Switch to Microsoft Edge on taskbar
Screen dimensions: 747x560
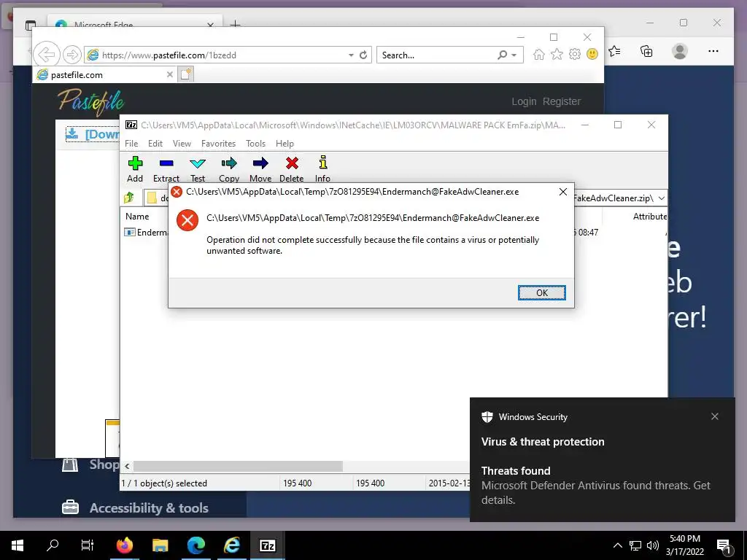click(196, 545)
